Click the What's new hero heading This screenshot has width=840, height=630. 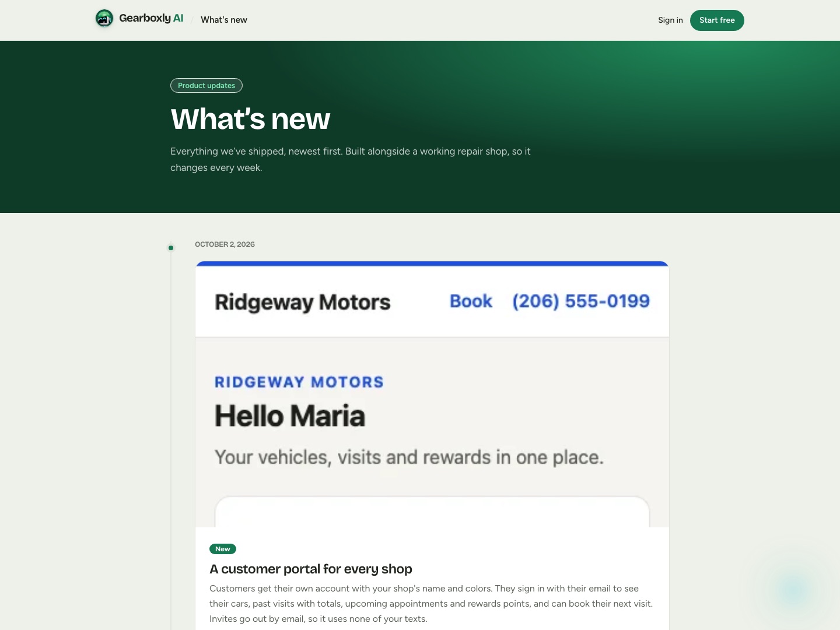pos(250,119)
